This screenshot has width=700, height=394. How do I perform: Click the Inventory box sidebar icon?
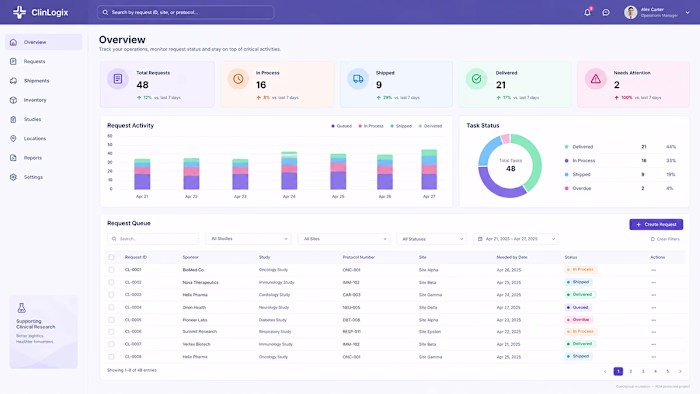coord(13,100)
